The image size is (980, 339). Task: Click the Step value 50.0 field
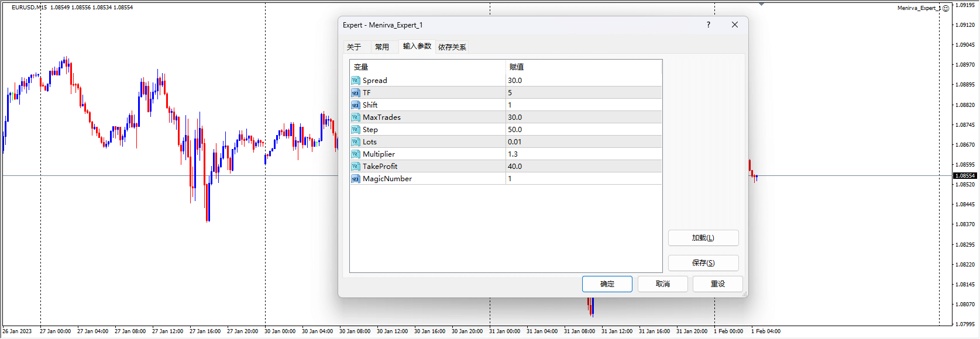[x=583, y=130]
